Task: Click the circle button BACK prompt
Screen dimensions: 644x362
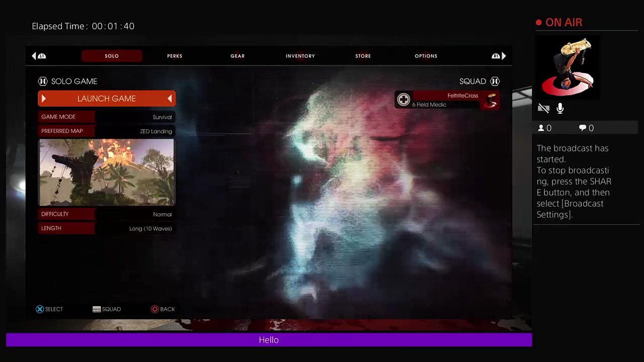Action: pyautogui.click(x=163, y=309)
